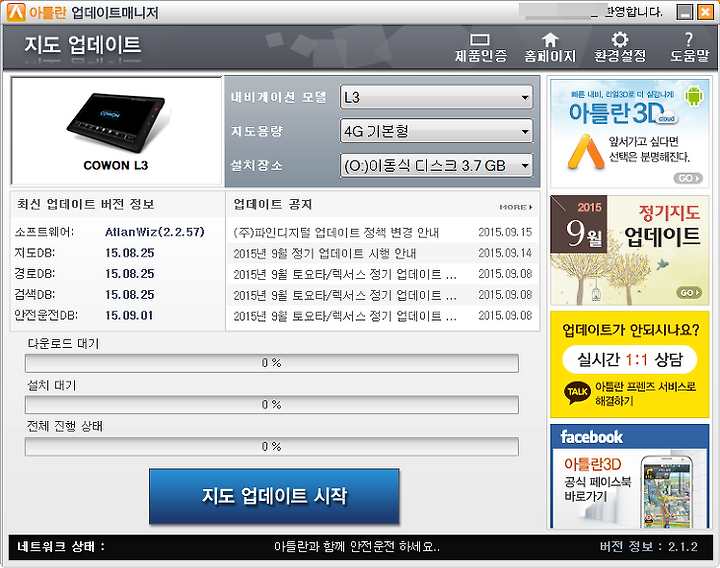Click software version AtlanWiz(2.2.57)
Screen dimensions: 720x568
click(x=155, y=232)
